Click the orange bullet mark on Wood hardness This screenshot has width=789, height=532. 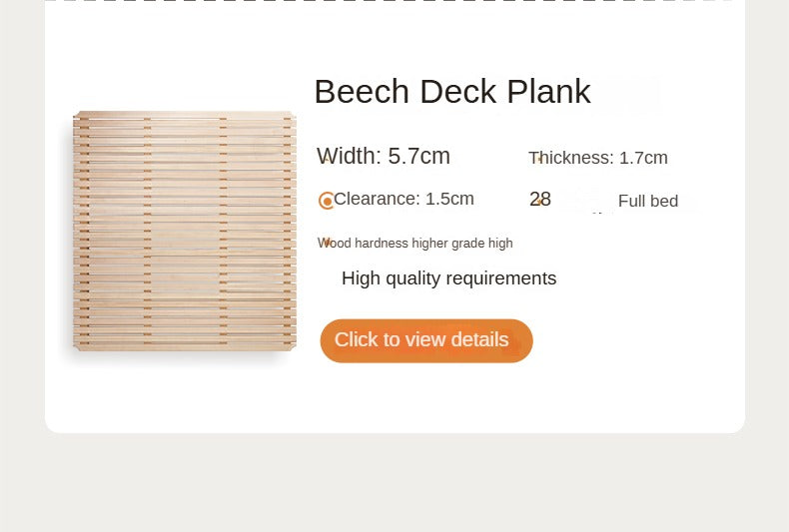pos(326,243)
